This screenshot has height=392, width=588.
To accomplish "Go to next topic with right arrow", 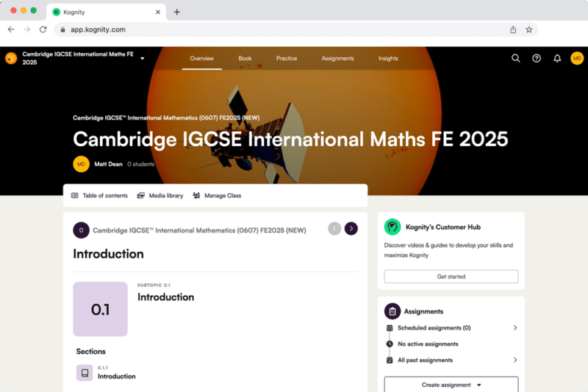I will (351, 228).
